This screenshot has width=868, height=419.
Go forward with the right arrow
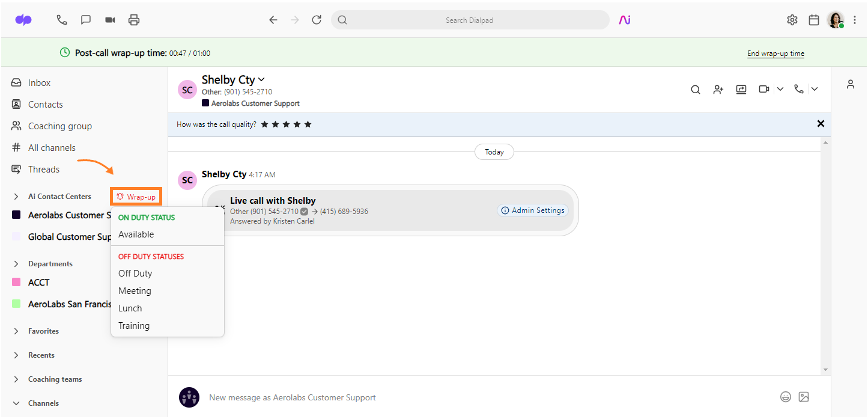(294, 20)
